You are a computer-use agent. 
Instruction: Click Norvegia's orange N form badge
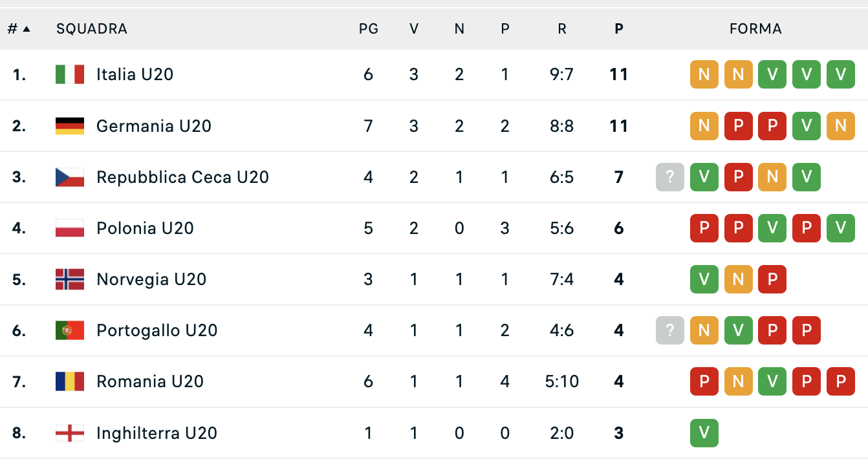(738, 279)
